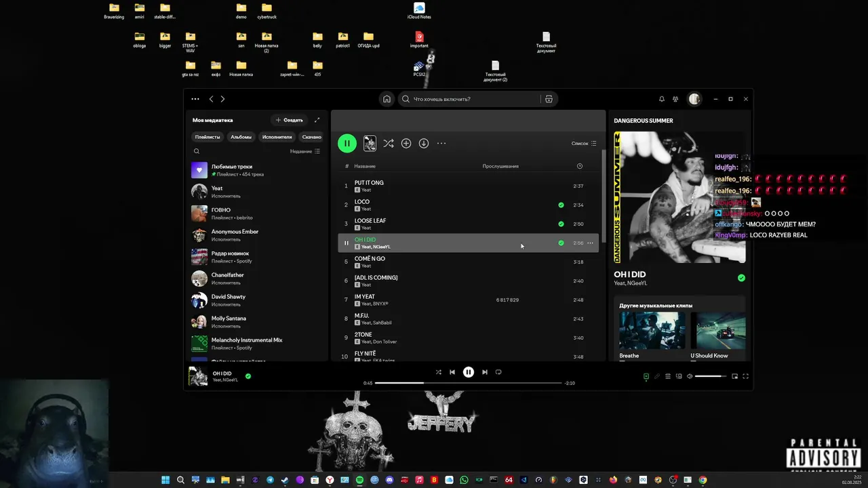
Task: Open profile avatar menu
Action: pyautogui.click(x=694, y=99)
